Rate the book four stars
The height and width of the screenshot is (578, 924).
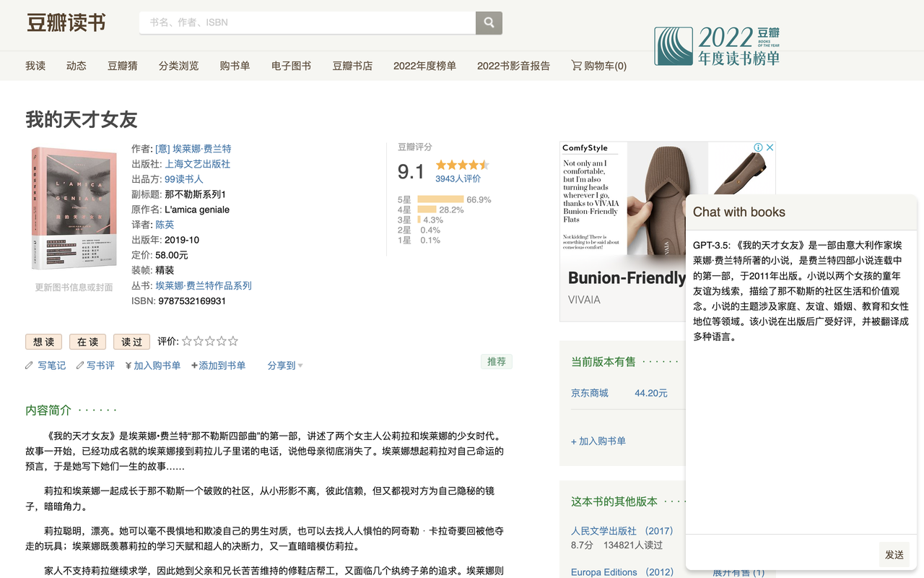pos(222,341)
